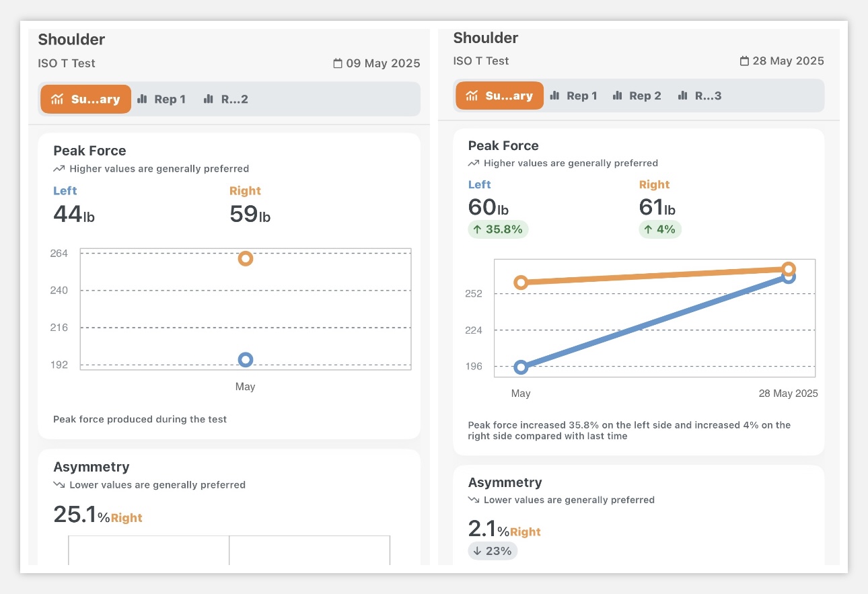Click the upward trend icon under Peak Force right panel
The width and height of the screenshot is (868, 594).
click(473, 163)
